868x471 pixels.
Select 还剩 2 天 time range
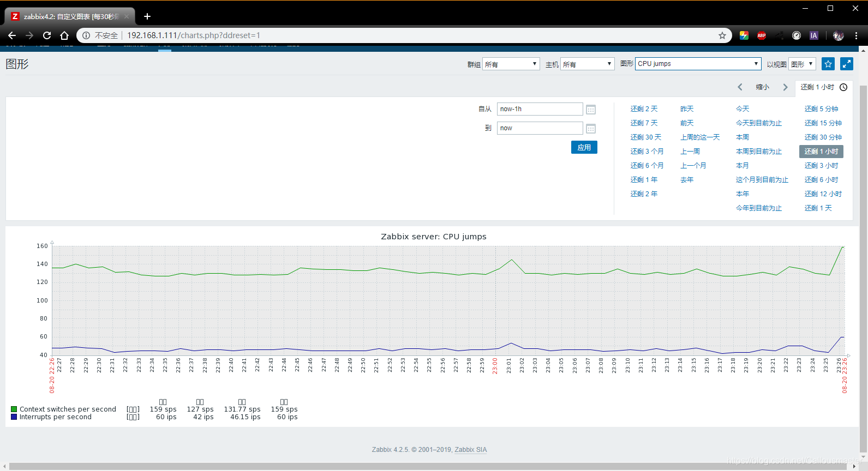pos(644,109)
